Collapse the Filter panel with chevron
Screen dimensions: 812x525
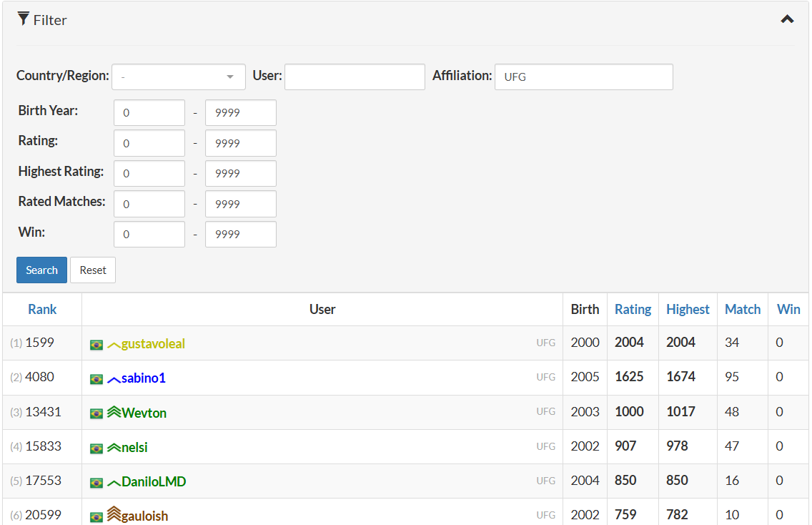pos(787,19)
